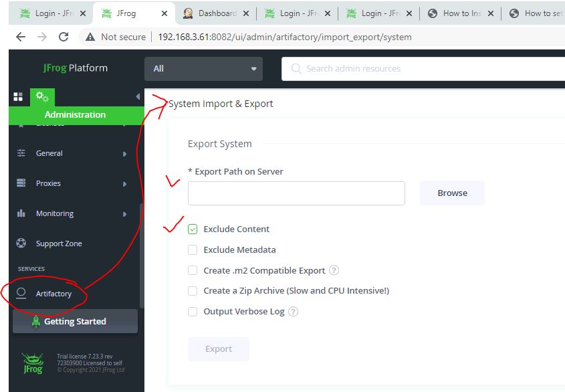This screenshot has width=565, height=392.
Task: Click help icon next to Output Verbose Log
Action: (294, 312)
